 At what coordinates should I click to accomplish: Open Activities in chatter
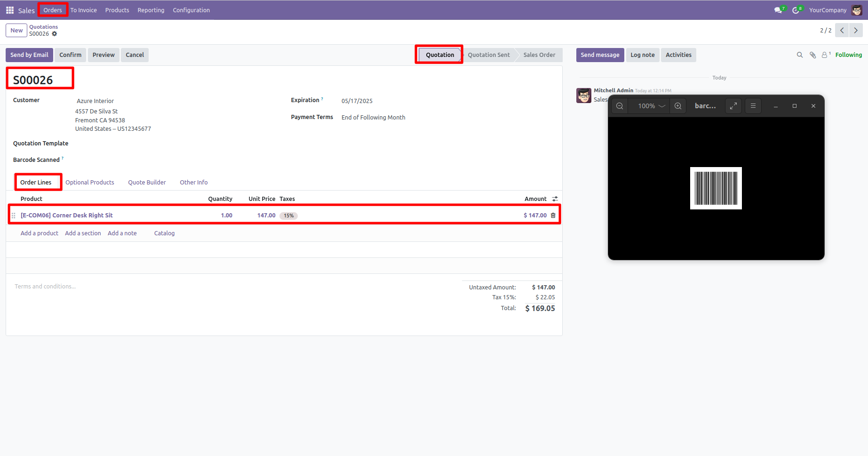pyautogui.click(x=678, y=55)
